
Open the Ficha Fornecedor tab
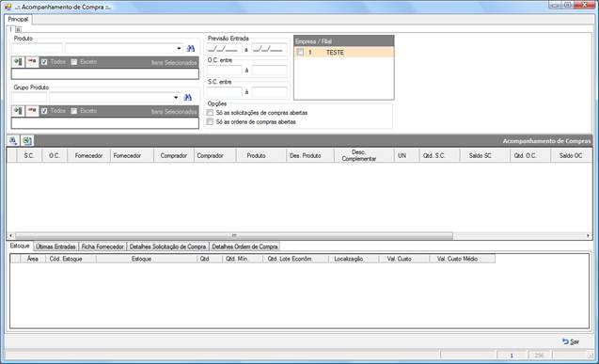102,246
